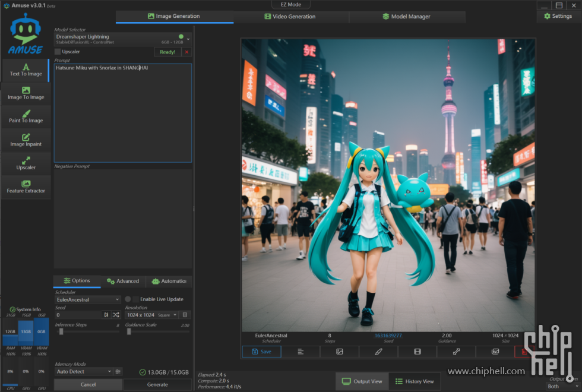Toggle Enable Live Update switch
Viewport: 582px width, 392px height.
click(131, 299)
